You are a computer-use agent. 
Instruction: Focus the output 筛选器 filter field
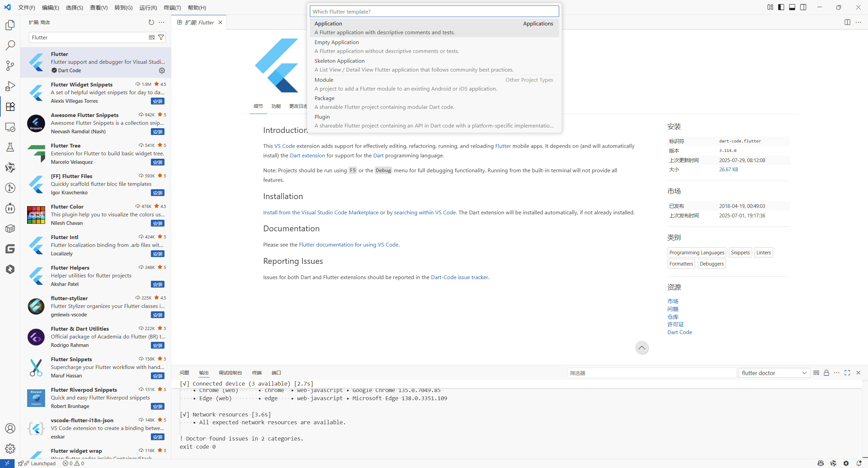652,373
